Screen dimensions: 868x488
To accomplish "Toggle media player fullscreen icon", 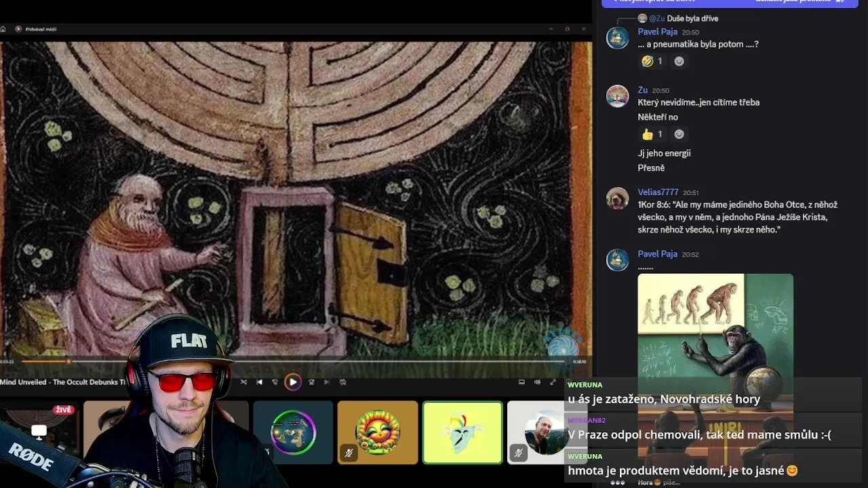I will 553,382.
